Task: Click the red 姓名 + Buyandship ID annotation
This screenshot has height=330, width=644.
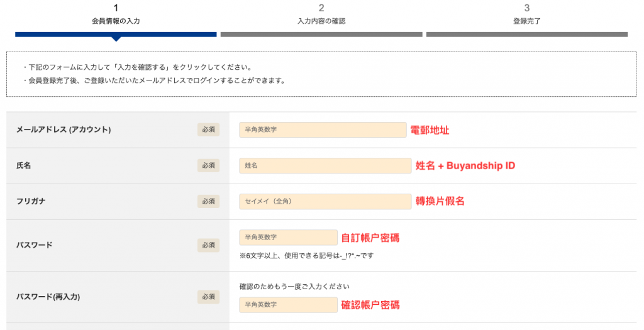Action: pos(465,165)
